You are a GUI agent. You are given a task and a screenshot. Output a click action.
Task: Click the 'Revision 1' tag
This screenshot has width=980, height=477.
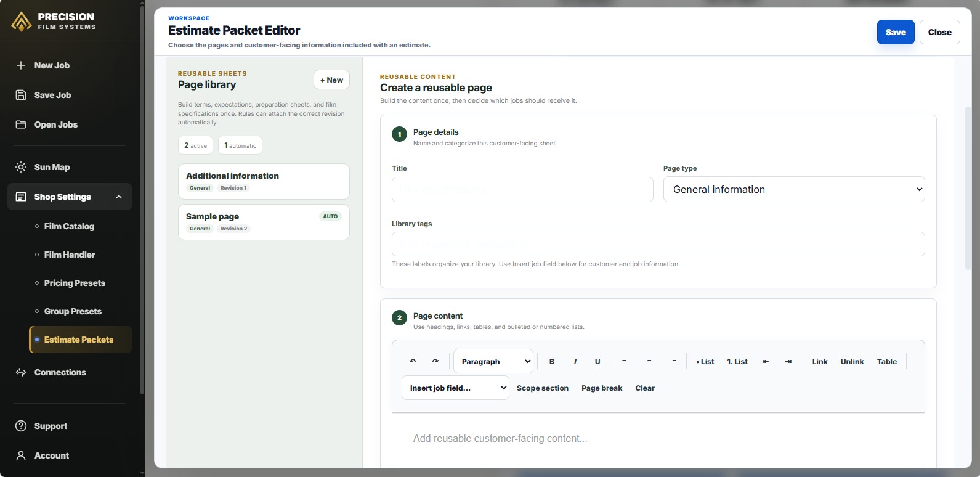[x=233, y=188]
